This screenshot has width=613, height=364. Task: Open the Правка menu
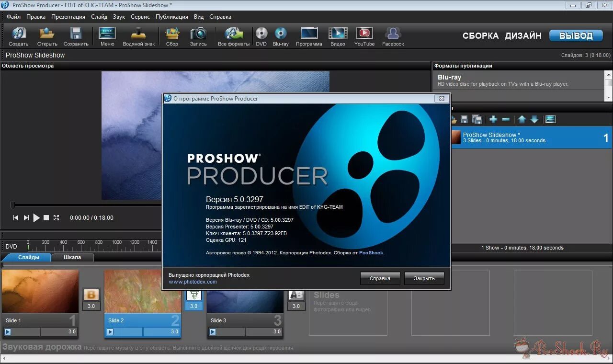[x=36, y=17]
